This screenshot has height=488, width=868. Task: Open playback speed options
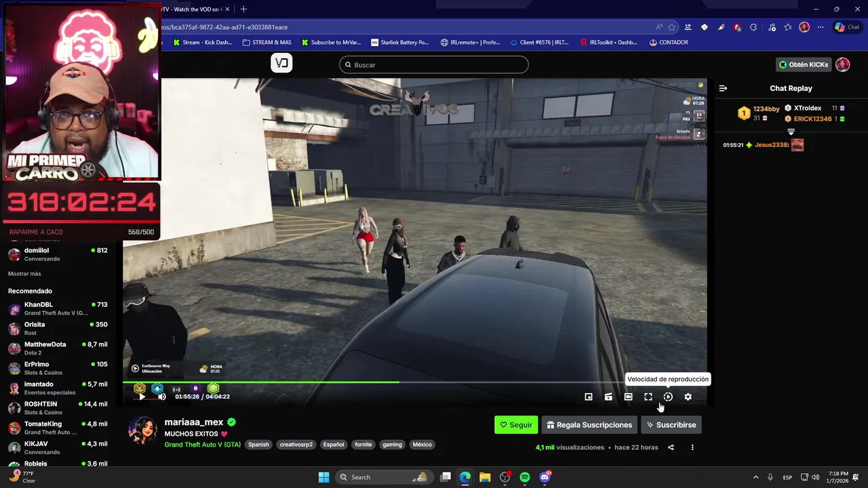[x=668, y=396]
